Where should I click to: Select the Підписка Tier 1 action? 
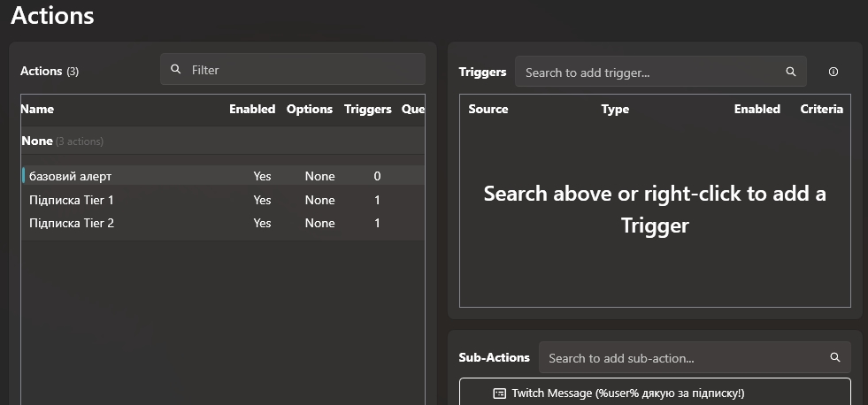tap(72, 200)
